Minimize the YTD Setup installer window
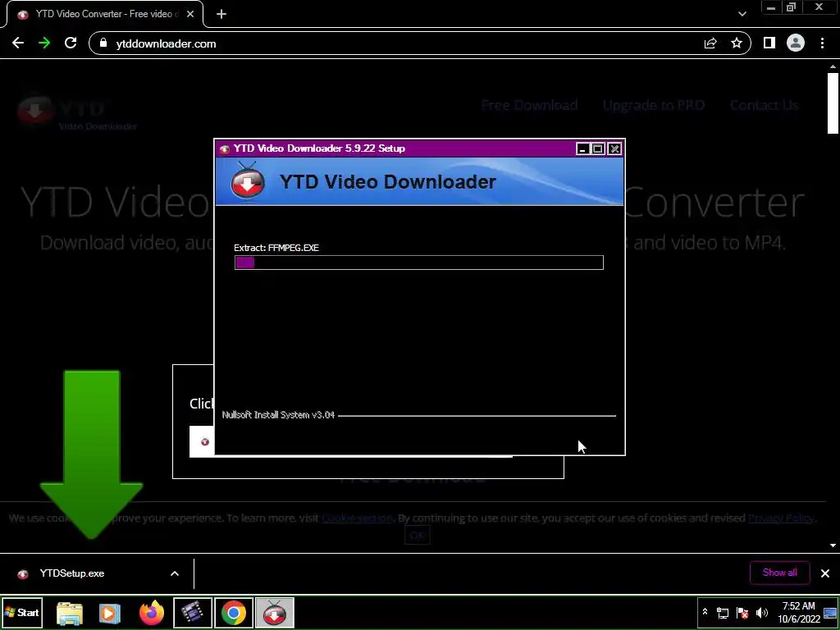 (583, 149)
